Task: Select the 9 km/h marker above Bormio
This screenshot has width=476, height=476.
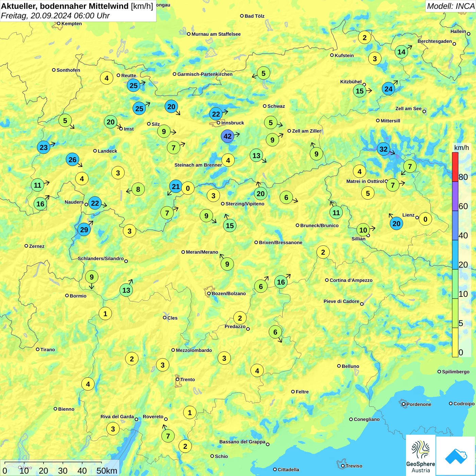Action: point(91,277)
